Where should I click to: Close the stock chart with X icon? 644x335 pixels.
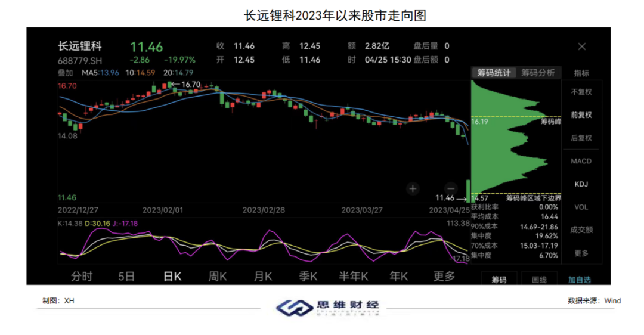click(581, 47)
